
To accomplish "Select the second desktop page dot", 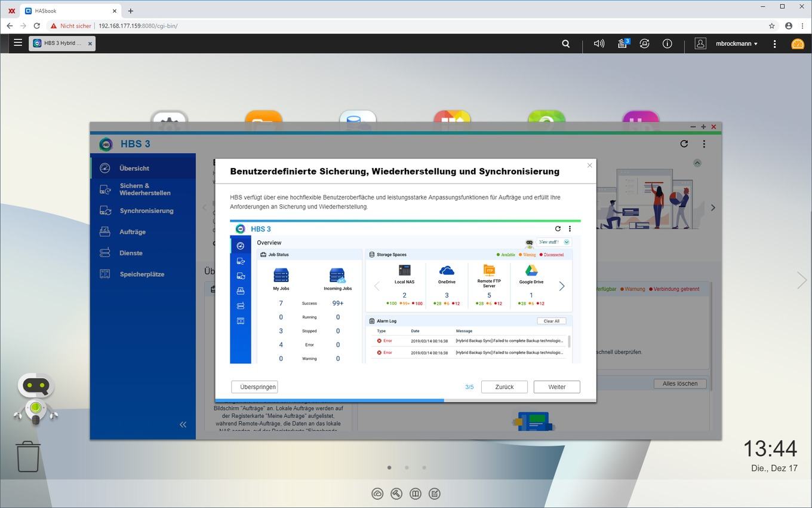I will [x=407, y=467].
